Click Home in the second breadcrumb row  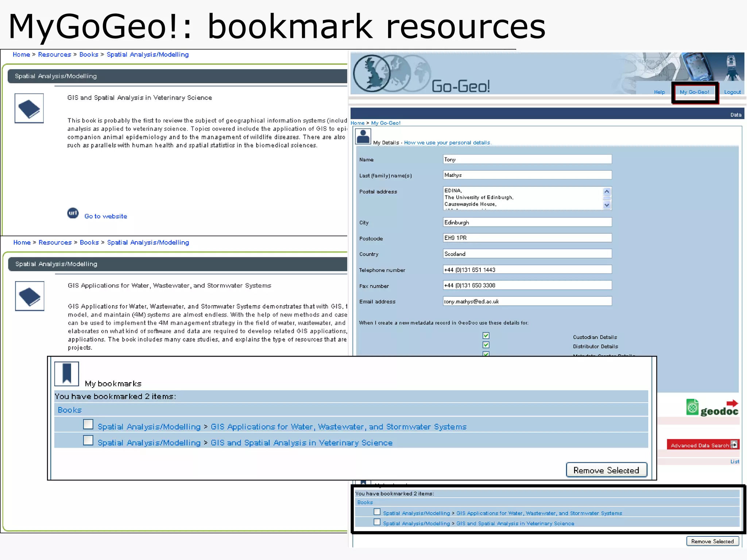(22, 242)
